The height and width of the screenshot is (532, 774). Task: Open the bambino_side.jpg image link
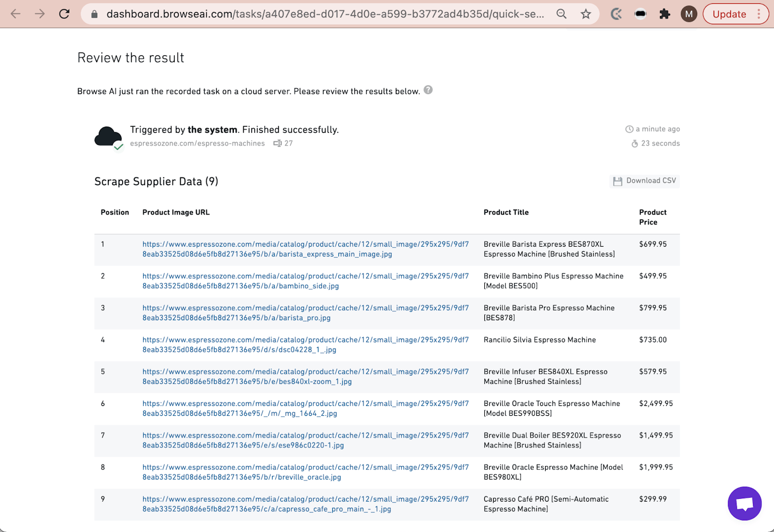tap(306, 281)
